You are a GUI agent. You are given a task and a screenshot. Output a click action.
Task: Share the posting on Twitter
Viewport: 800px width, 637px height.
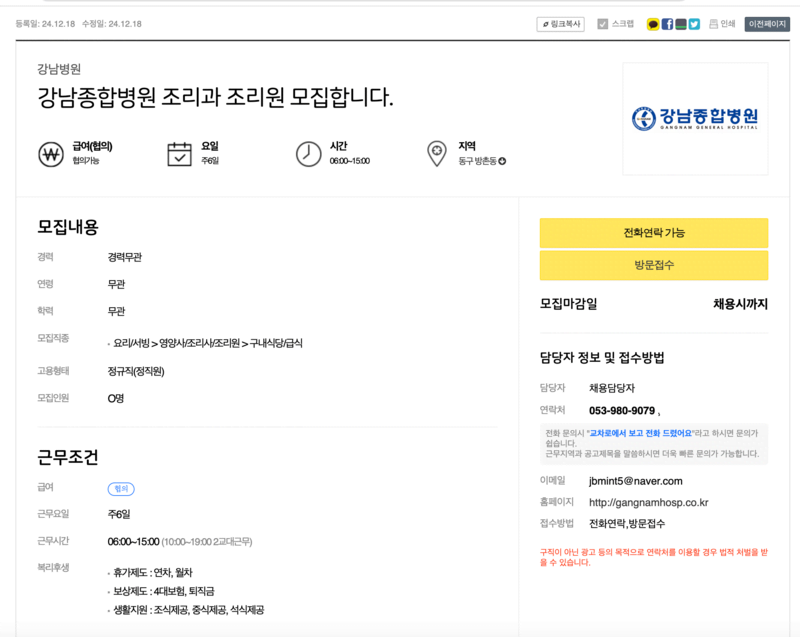(x=694, y=25)
